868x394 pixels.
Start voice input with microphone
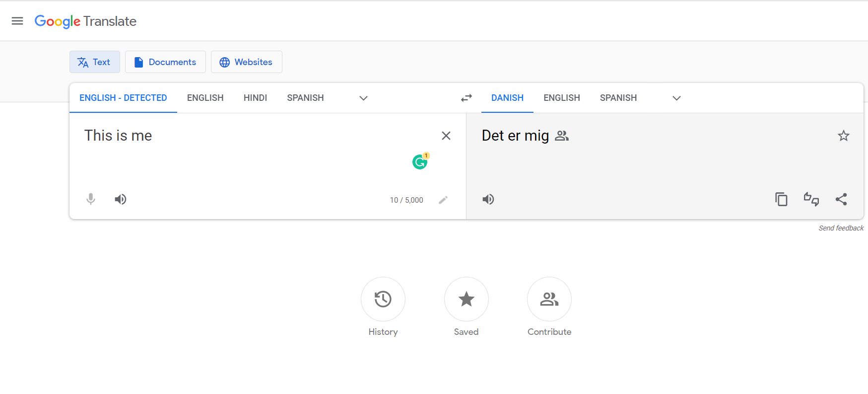click(x=91, y=199)
